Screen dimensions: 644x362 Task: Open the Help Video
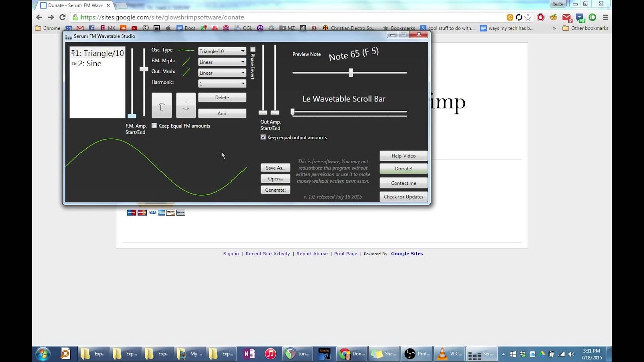[x=404, y=156]
